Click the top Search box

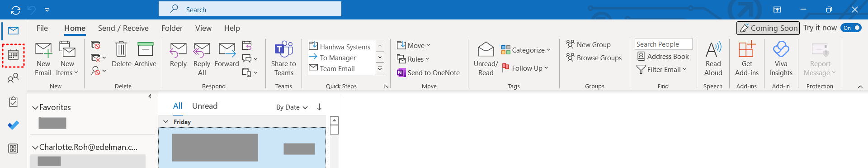click(x=250, y=9)
